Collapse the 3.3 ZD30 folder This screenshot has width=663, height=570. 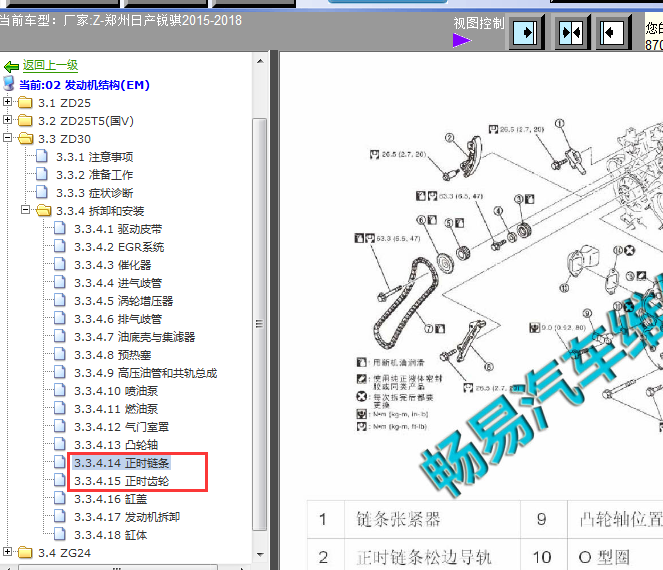point(7,138)
